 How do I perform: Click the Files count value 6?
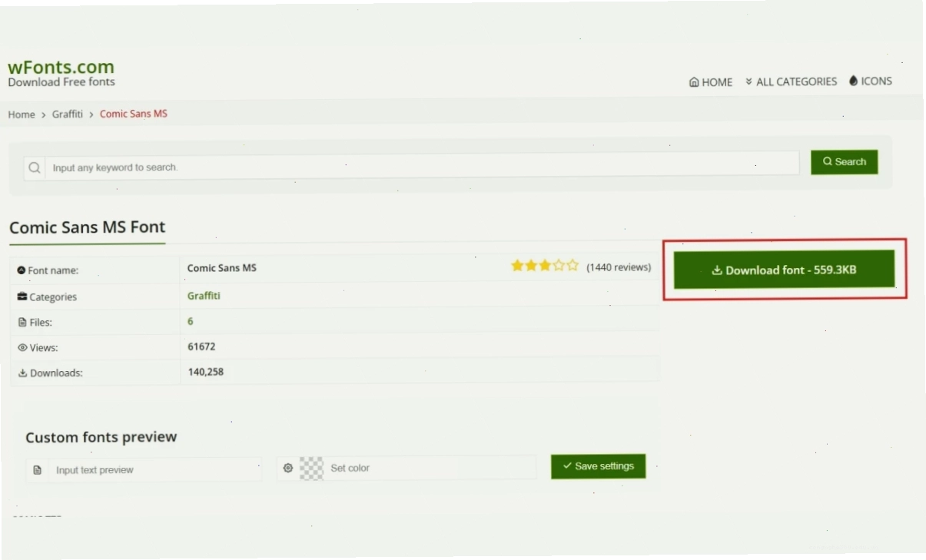pyautogui.click(x=191, y=321)
